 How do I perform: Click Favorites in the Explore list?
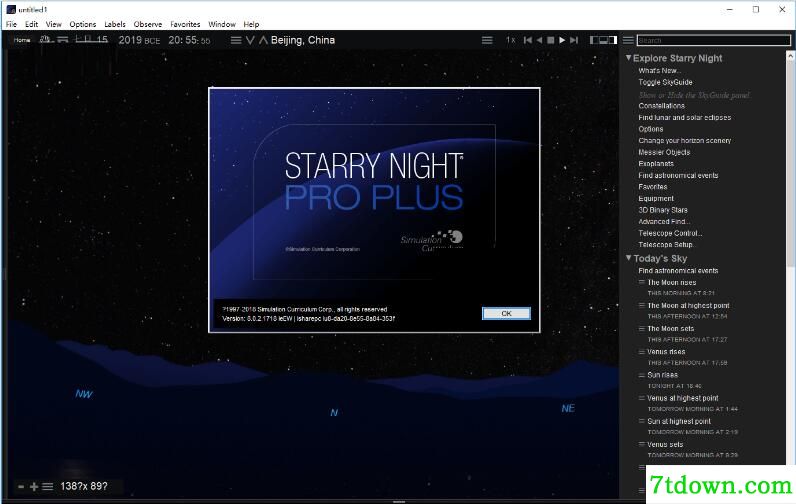pos(653,187)
